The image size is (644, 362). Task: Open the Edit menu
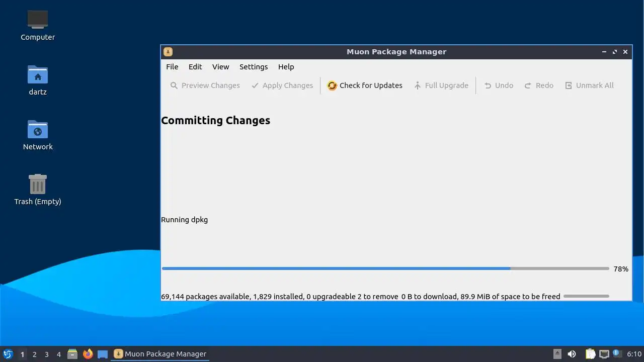tap(195, 67)
